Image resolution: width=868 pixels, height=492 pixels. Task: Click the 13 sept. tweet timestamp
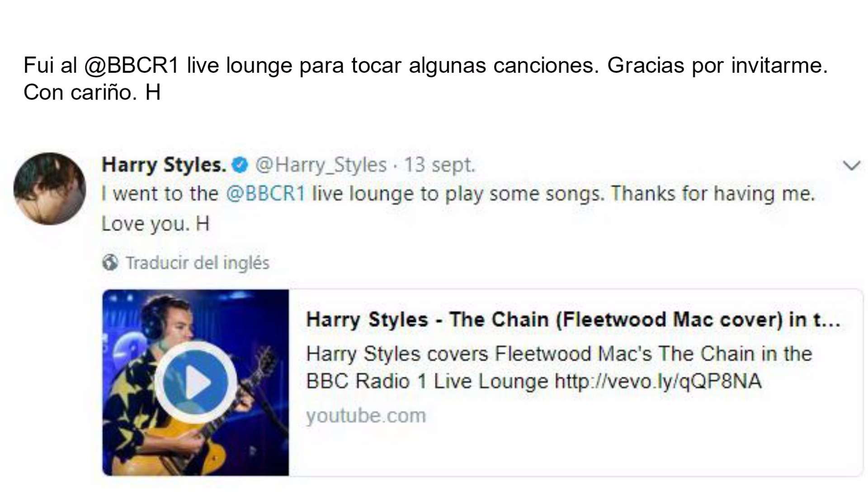(439, 165)
